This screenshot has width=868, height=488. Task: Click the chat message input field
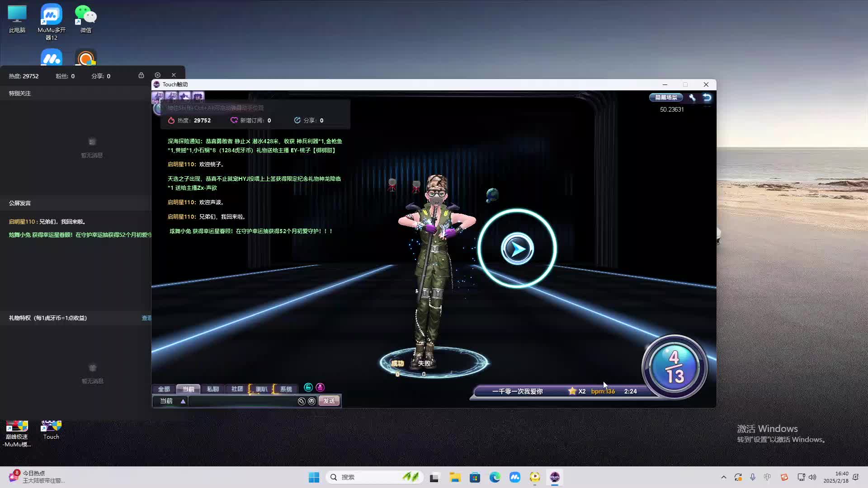coord(242,401)
